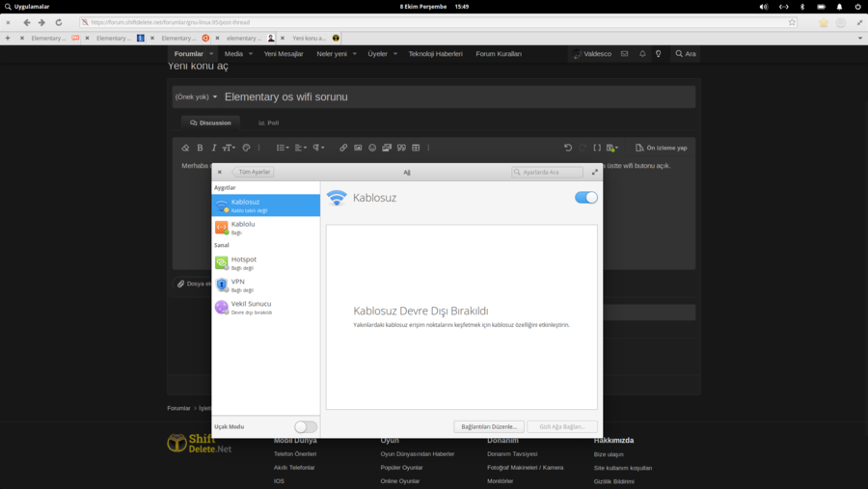
Task: Click the insert link icon in editor
Action: 343,148
